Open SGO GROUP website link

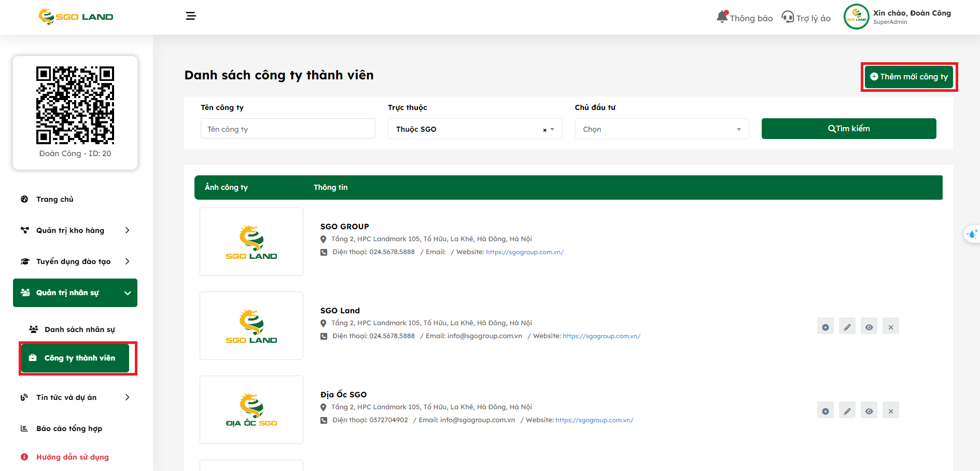[525, 252]
